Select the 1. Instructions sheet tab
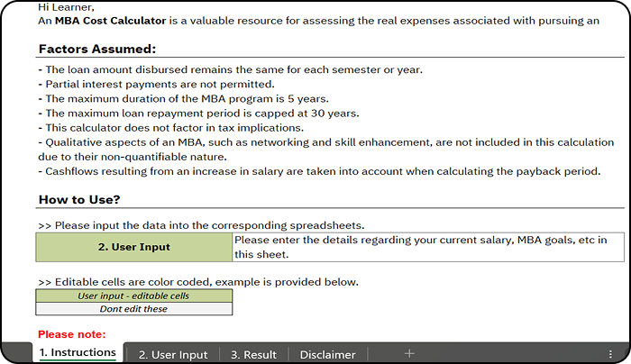The width and height of the screenshot is (631, 364). point(78,352)
